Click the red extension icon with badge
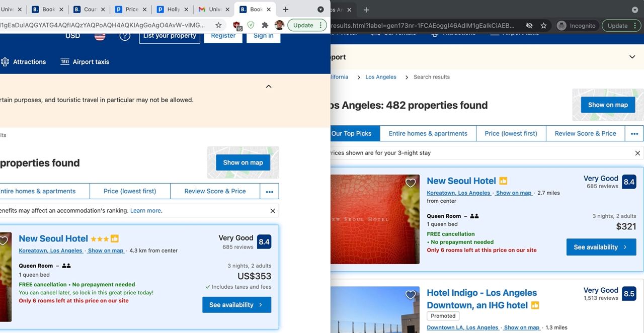 [237, 26]
